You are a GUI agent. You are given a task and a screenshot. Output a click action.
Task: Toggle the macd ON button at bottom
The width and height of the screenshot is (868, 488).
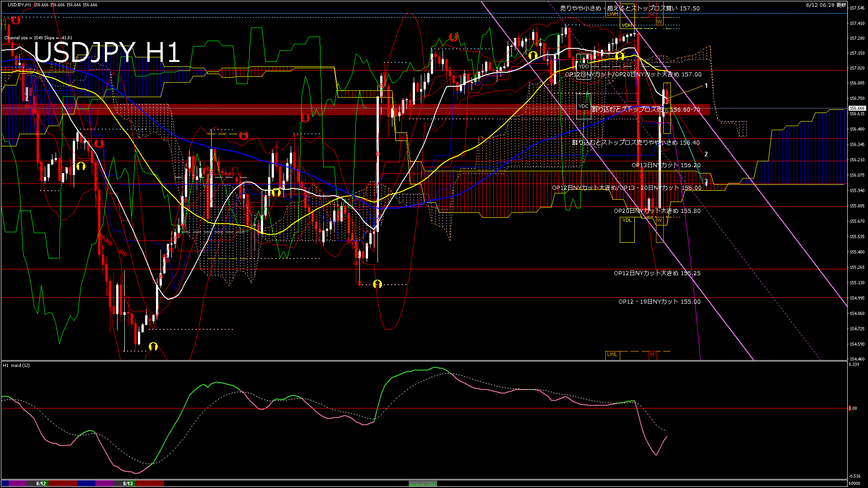[x=423, y=483]
